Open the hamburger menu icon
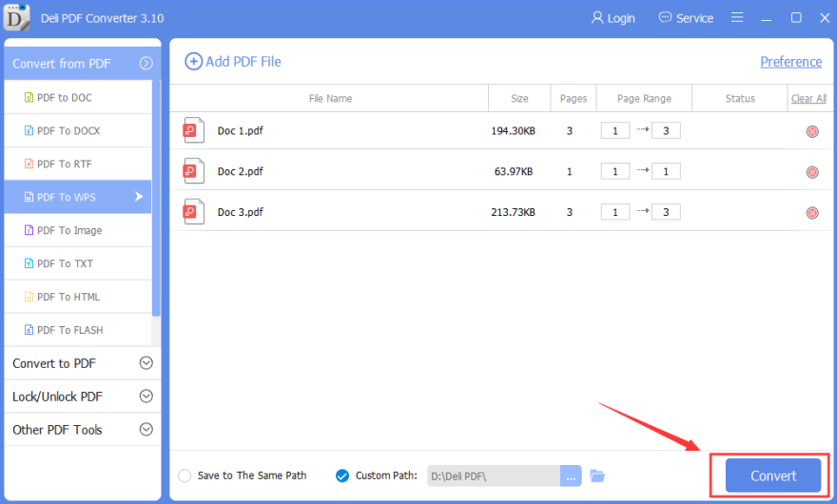The width and height of the screenshot is (837, 504). [x=737, y=18]
